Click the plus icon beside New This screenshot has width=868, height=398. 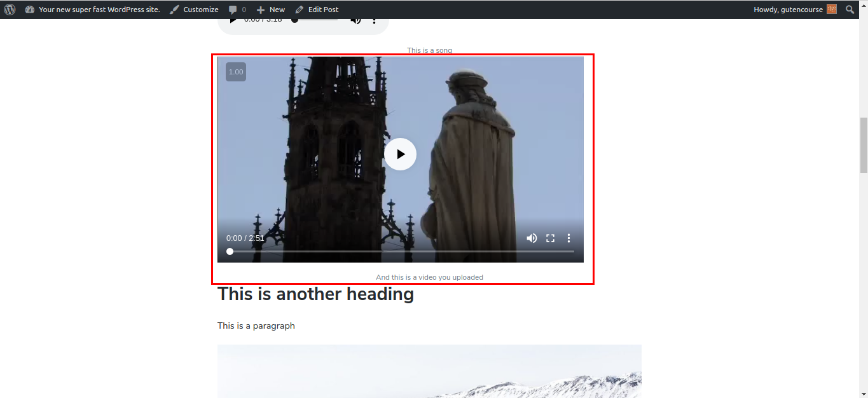click(x=261, y=10)
